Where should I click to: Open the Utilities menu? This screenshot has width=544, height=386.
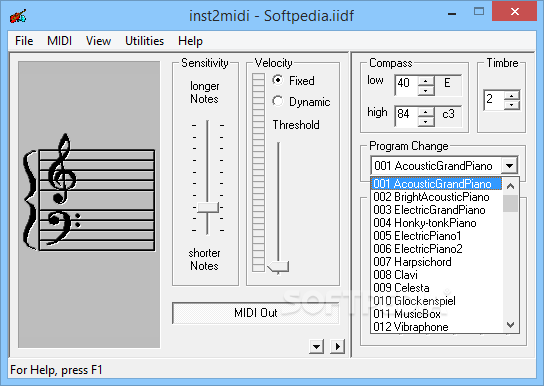pos(144,41)
